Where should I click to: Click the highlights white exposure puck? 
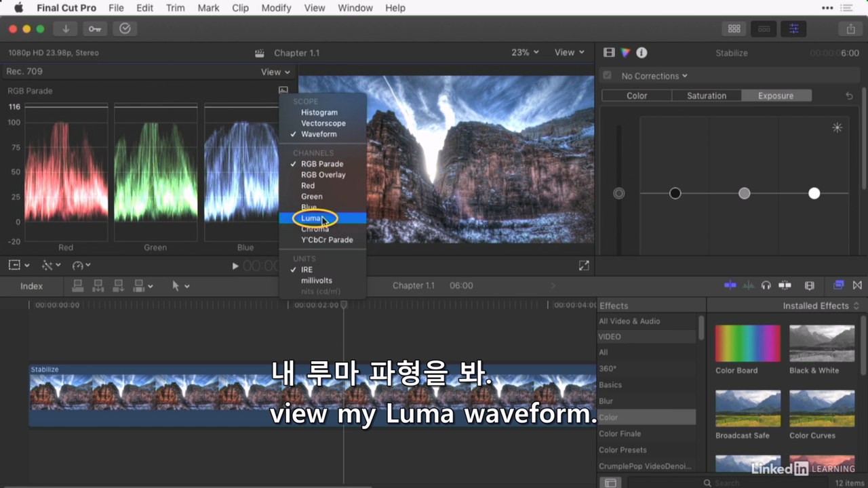(814, 194)
